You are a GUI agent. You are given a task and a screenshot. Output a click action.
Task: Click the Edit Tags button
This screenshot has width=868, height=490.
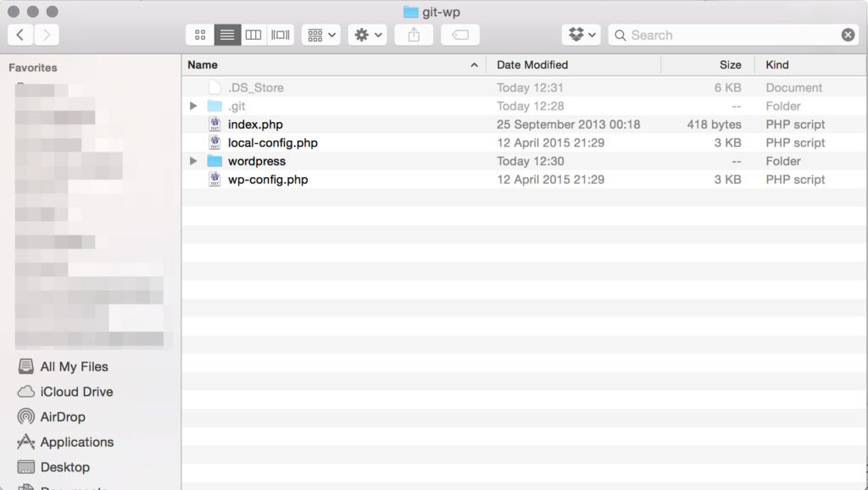[460, 35]
